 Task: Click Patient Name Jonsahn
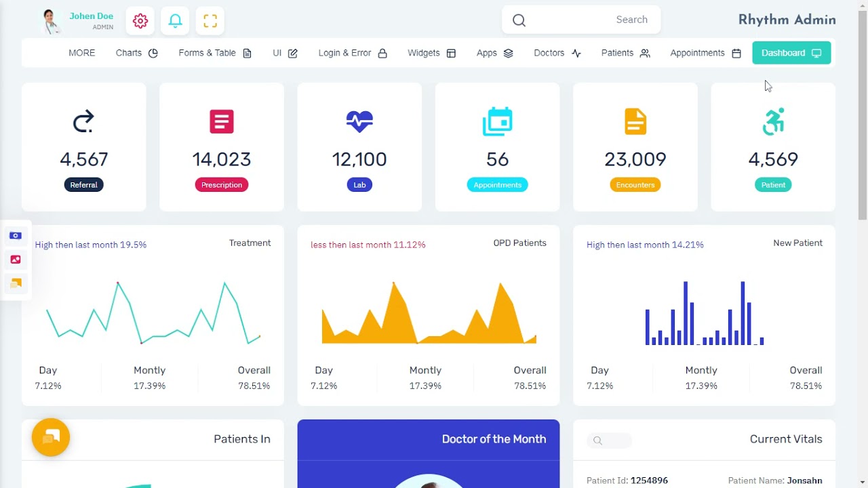tap(775, 481)
